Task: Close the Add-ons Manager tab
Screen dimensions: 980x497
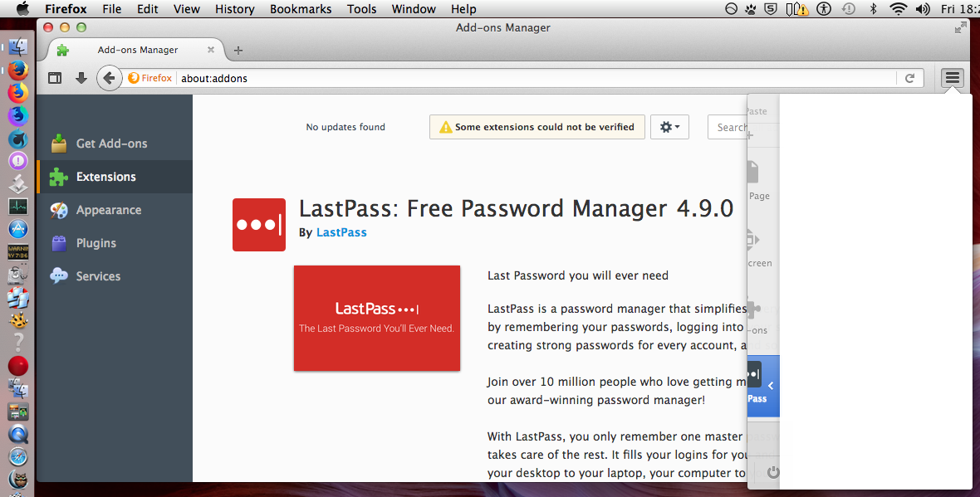Action: pos(211,50)
